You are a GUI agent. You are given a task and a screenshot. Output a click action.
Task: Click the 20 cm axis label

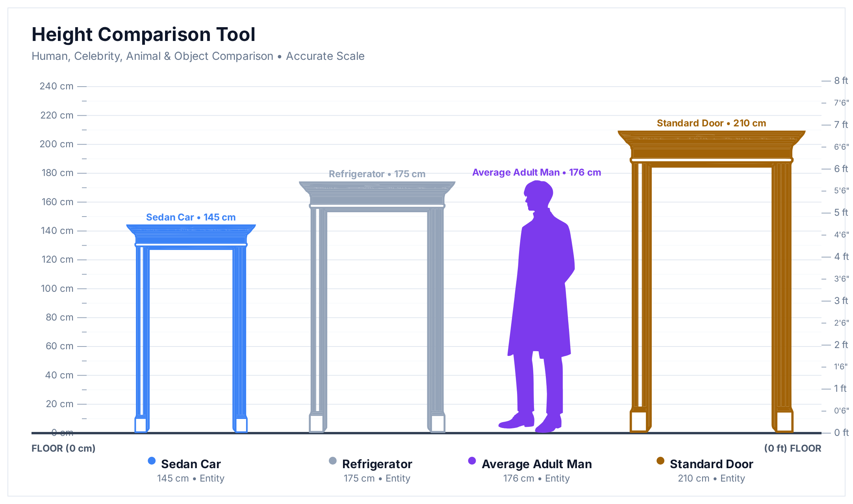(x=59, y=404)
